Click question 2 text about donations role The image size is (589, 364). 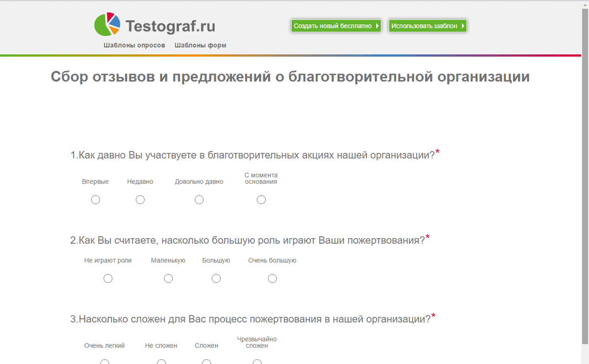[247, 240]
